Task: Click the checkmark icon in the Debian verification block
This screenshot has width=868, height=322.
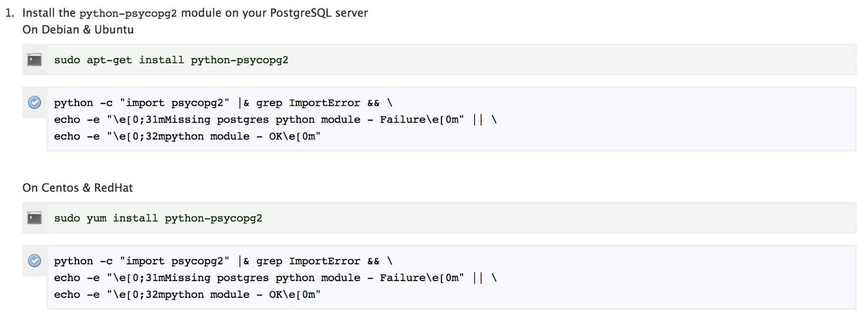Action: click(x=35, y=103)
